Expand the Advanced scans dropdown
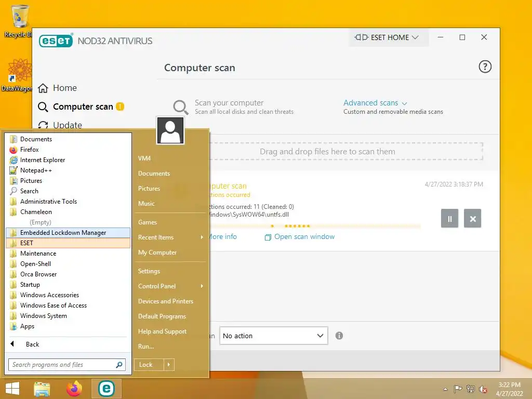Image resolution: width=532 pixels, height=399 pixels. tap(375, 103)
